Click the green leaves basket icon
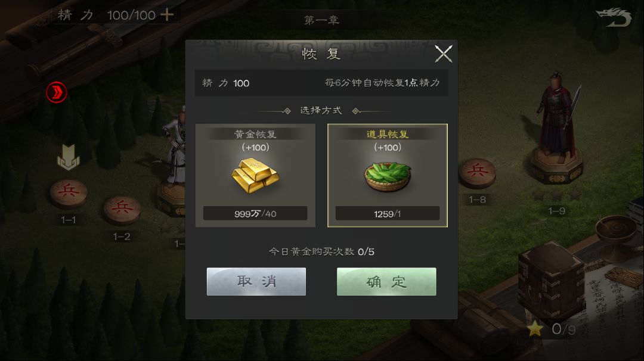Viewport: 644px width, 361px height. [x=388, y=176]
